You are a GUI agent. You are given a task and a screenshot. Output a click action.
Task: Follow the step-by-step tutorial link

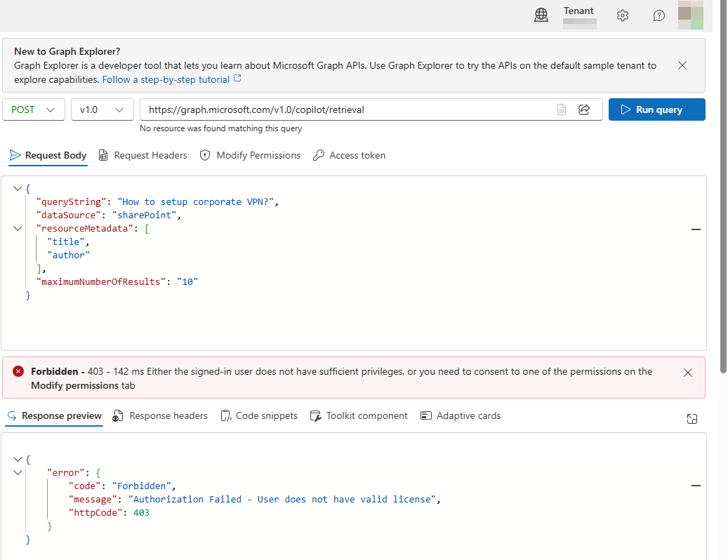[171, 79]
